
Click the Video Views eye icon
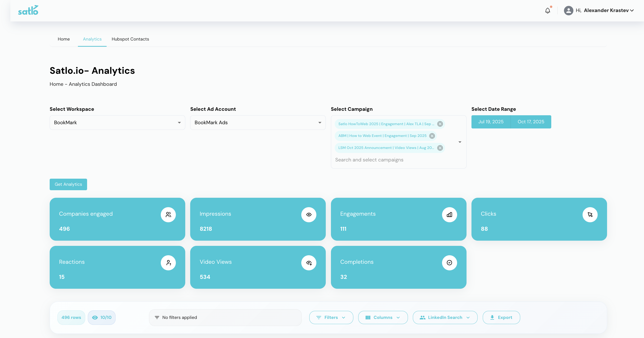click(309, 263)
